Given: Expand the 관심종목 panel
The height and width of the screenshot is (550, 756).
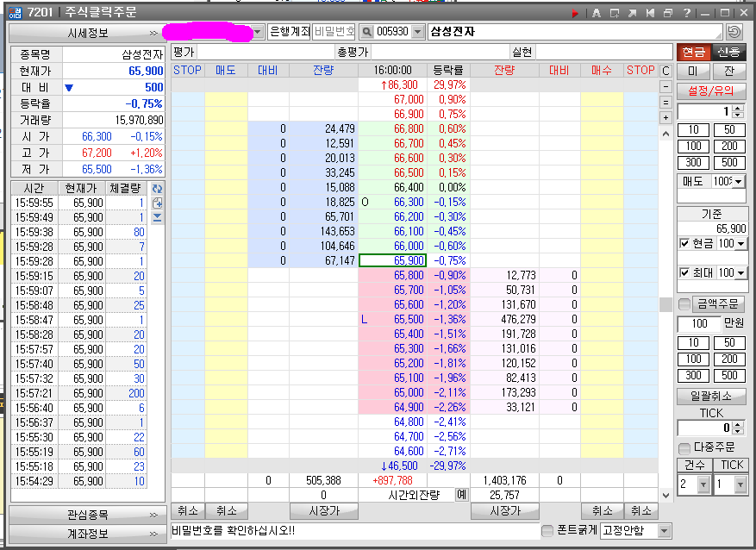Looking at the screenshot, I should [88, 515].
